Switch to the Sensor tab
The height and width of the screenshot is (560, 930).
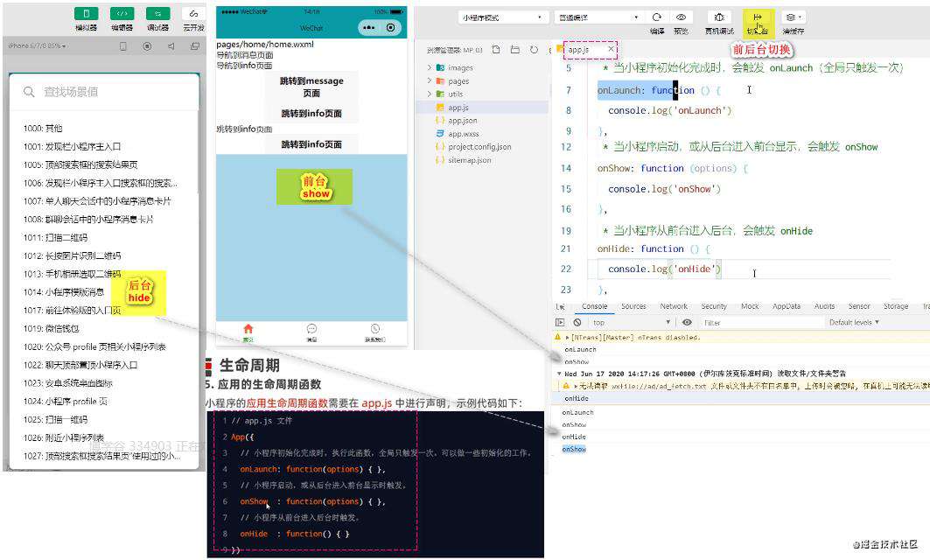click(859, 306)
